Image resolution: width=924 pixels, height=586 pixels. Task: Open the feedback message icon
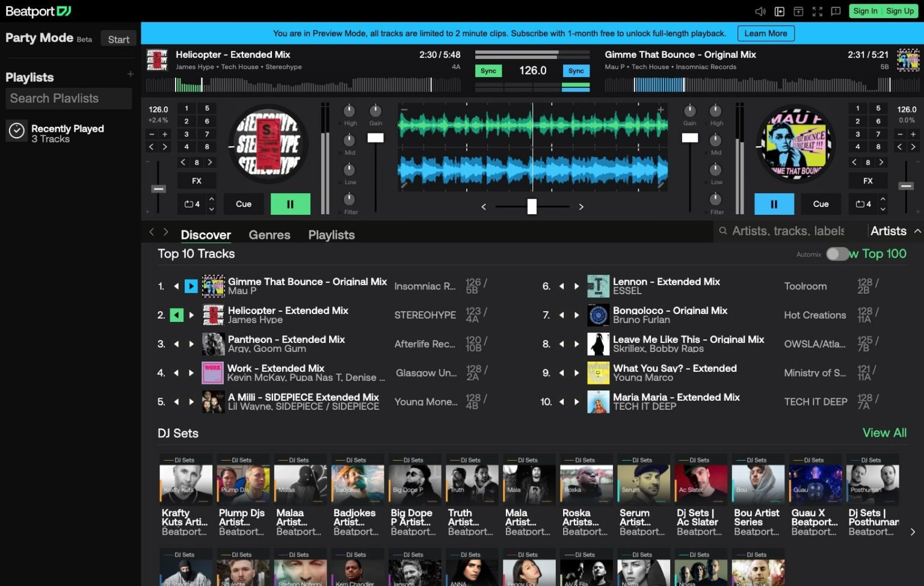pyautogui.click(x=836, y=11)
